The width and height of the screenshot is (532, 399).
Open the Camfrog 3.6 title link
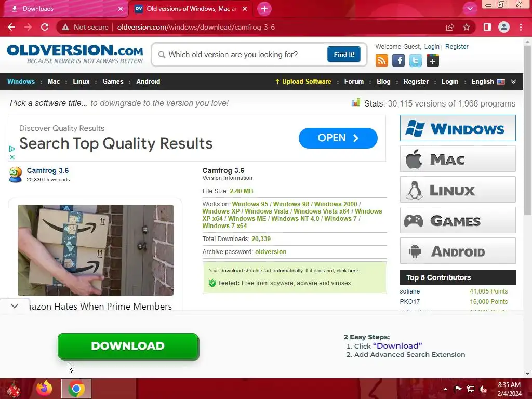coord(47,170)
